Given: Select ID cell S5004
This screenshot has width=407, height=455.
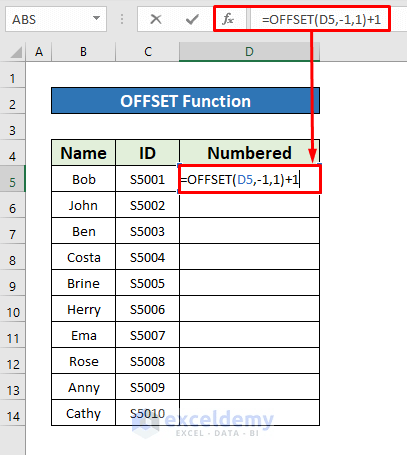Looking at the screenshot, I should click(147, 257).
